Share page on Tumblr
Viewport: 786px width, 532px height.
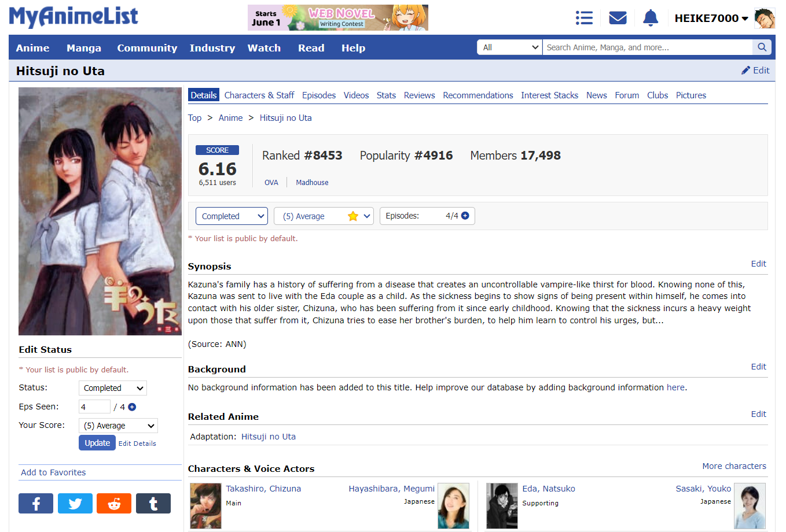[153, 504]
